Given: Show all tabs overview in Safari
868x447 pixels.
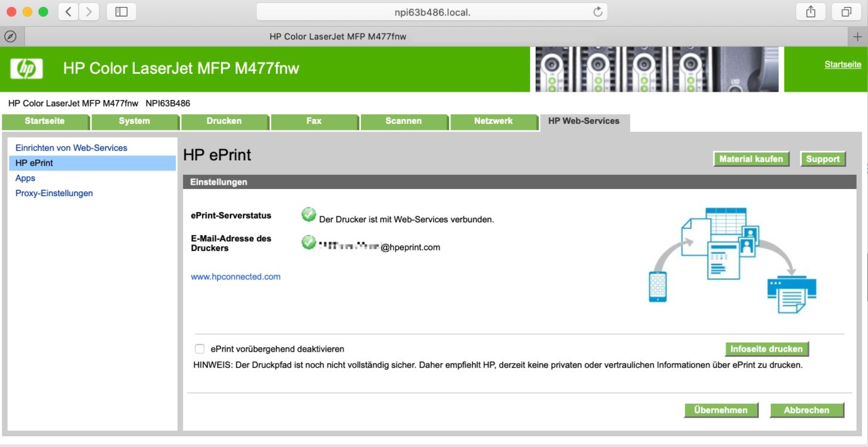Looking at the screenshot, I should [846, 11].
